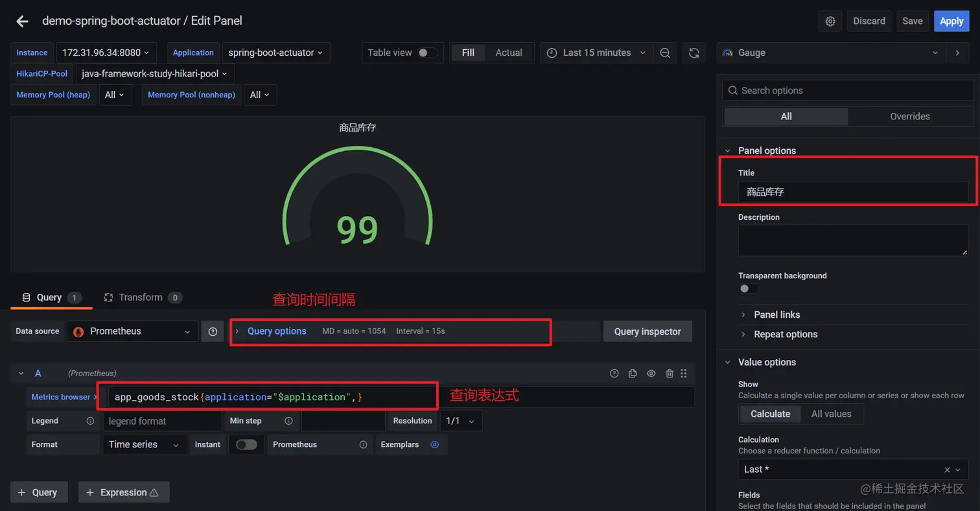The height and width of the screenshot is (511, 980).
Task: Choose All values under Show
Action: point(831,414)
